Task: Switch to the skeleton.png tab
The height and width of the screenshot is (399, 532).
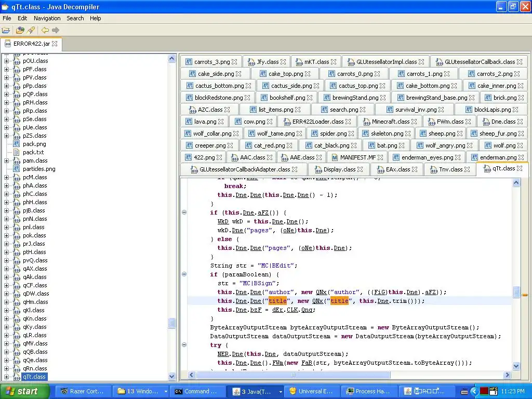Action: pos(387,134)
